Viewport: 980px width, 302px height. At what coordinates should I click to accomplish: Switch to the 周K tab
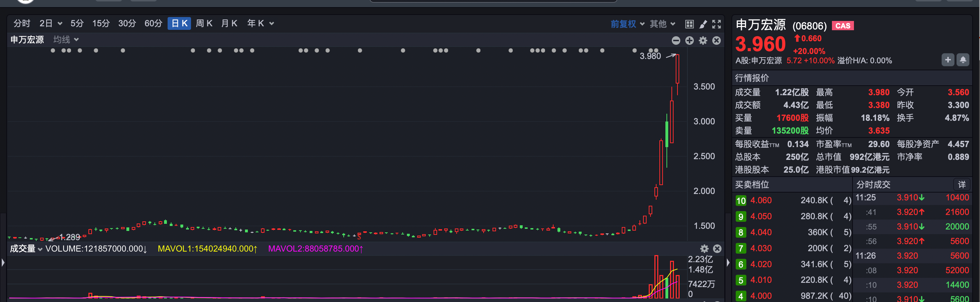[204, 23]
